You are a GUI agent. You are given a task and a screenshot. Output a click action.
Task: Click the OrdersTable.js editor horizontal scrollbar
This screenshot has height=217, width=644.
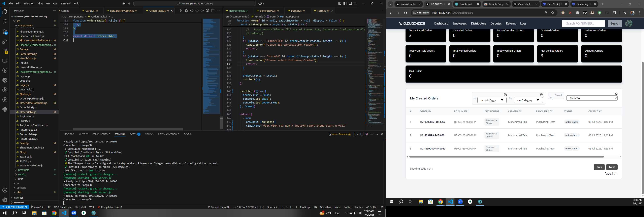(128, 129)
